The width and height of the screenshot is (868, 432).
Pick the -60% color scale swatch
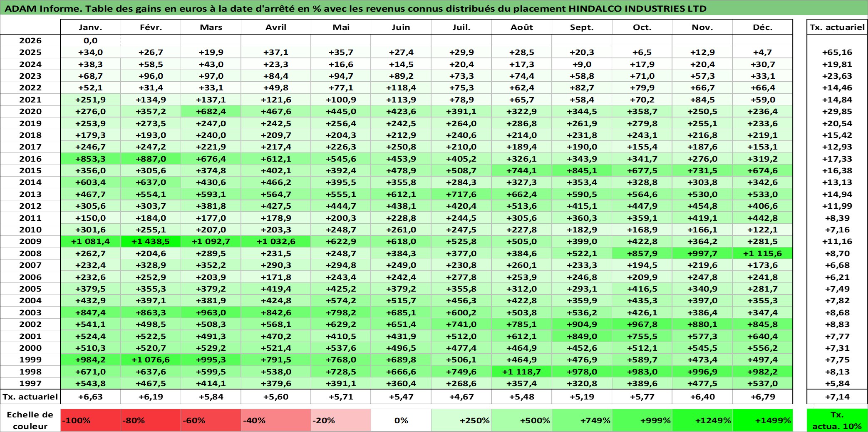pos(211,420)
